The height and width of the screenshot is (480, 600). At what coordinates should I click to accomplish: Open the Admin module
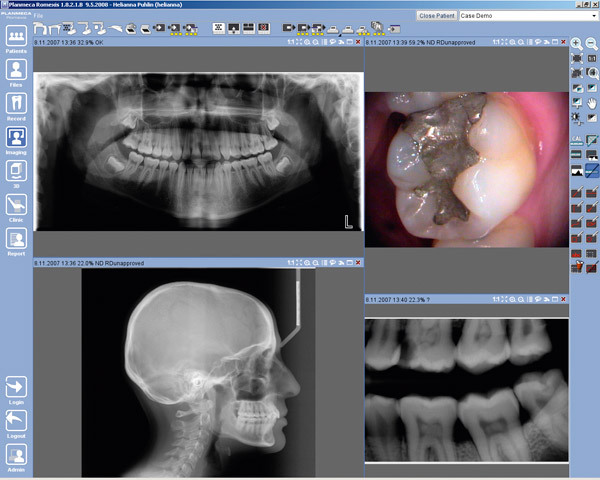16,454
